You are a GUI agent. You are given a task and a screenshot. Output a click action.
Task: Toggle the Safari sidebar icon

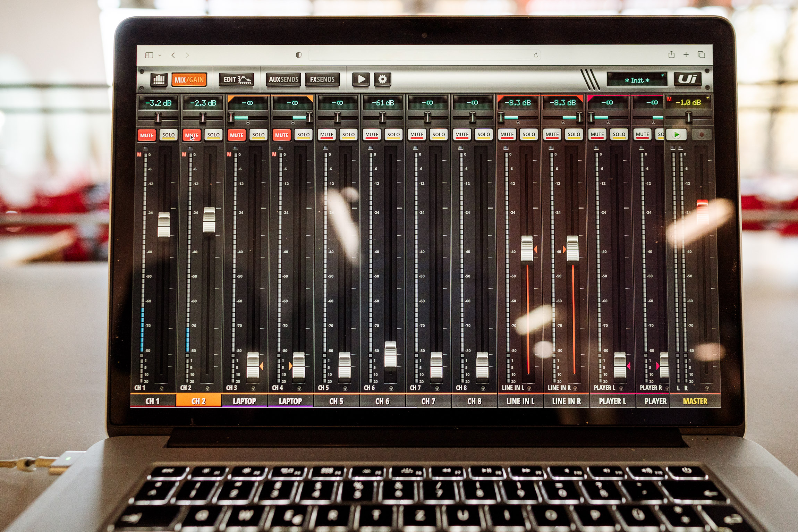pyautogui.click(x=149, y=55)
